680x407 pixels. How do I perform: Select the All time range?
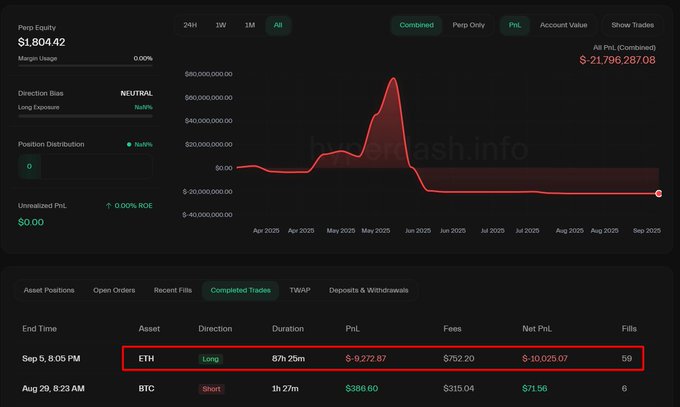coord(278,25)
